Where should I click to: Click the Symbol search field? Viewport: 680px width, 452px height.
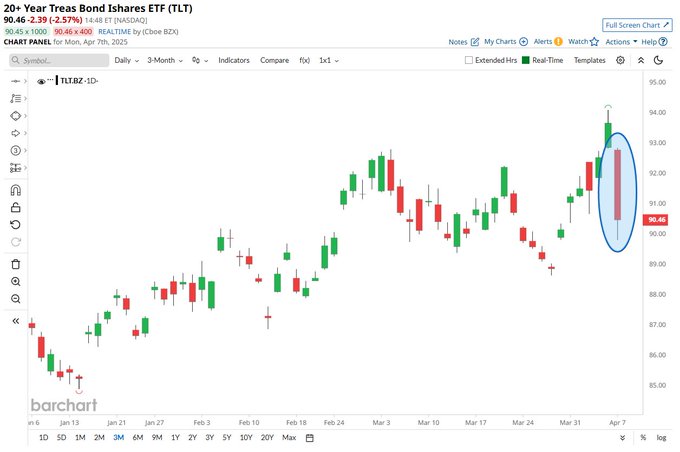(x=59, y=60)
